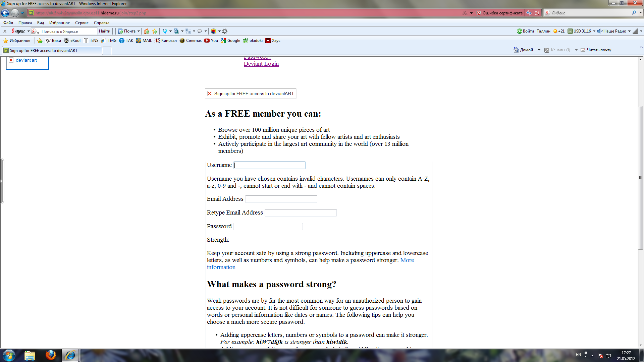Open the Кинозал bookmark
The height and width of the screenshot is (362, 644).
pos(166,41)
